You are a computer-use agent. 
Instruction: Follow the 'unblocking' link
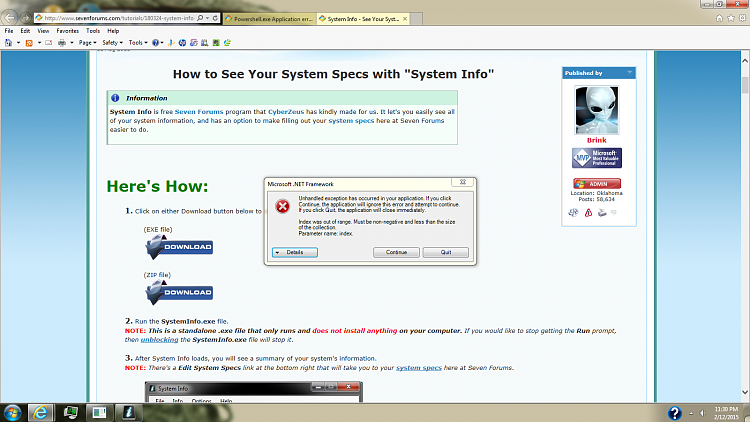[x=159, y=340]
